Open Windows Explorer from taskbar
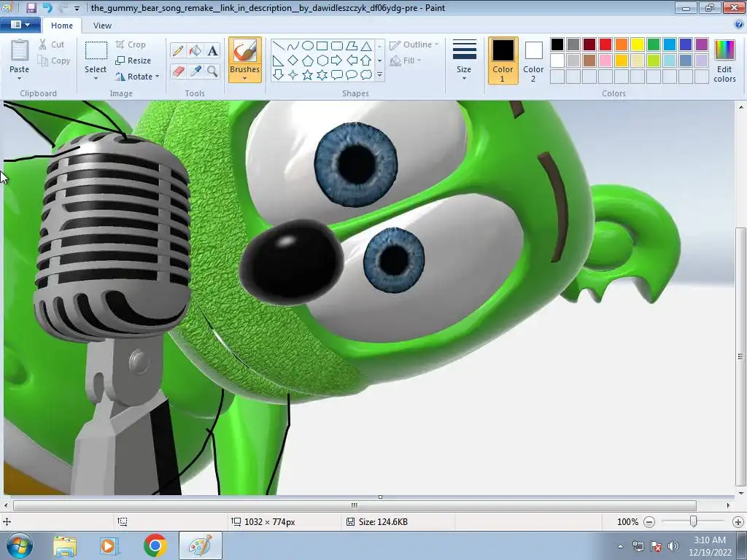The image size is (747, 560). [x=65, y=545]
